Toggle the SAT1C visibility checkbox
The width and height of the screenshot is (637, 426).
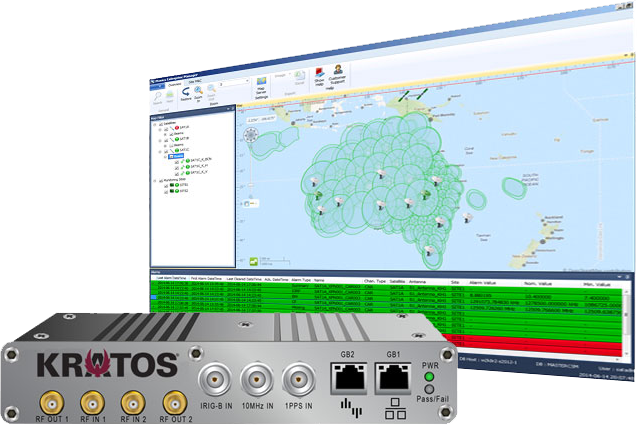[166, 151]
